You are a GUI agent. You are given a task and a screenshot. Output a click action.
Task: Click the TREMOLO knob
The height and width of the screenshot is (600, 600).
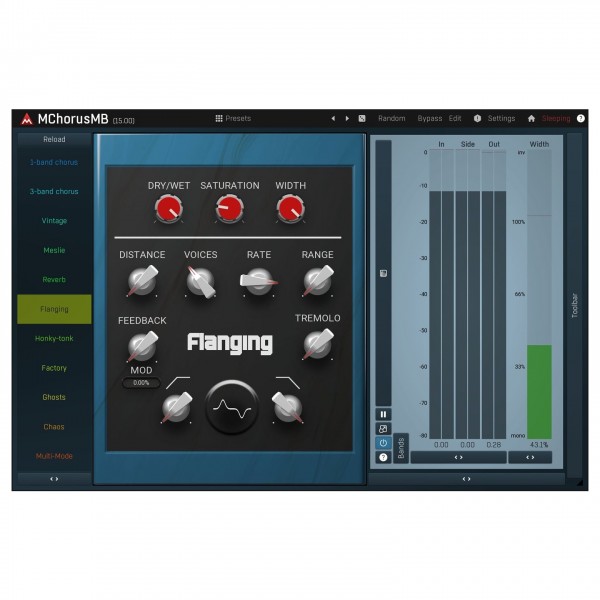[x=318, y=345]
